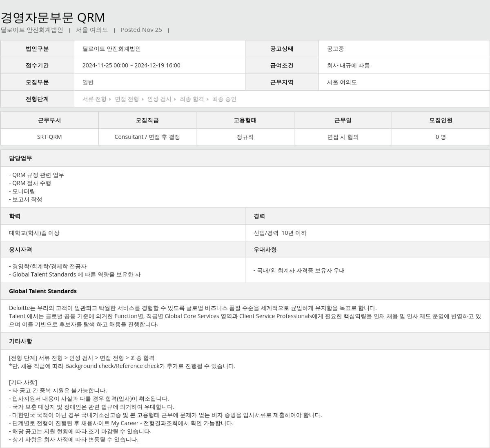
Task: Click the 담당업무 section heading
Action: pyautogui.click(x=20, y=158)
